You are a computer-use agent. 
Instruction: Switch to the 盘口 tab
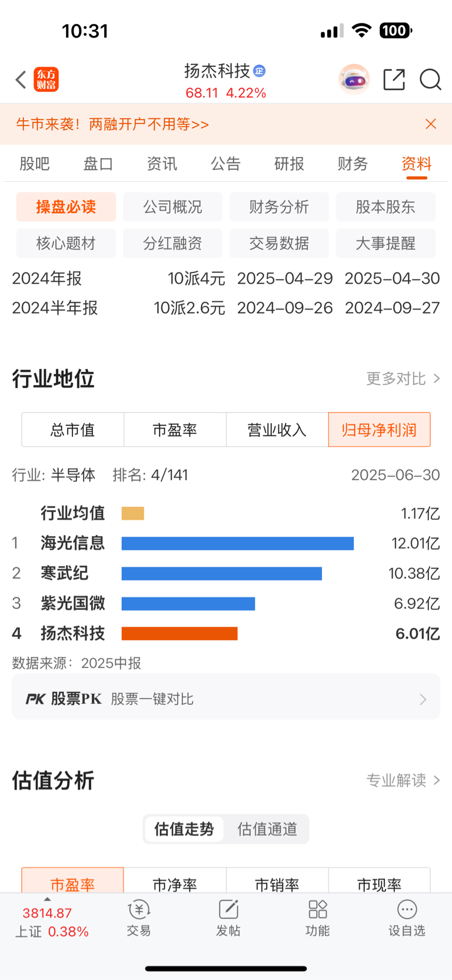pos(98,164)
